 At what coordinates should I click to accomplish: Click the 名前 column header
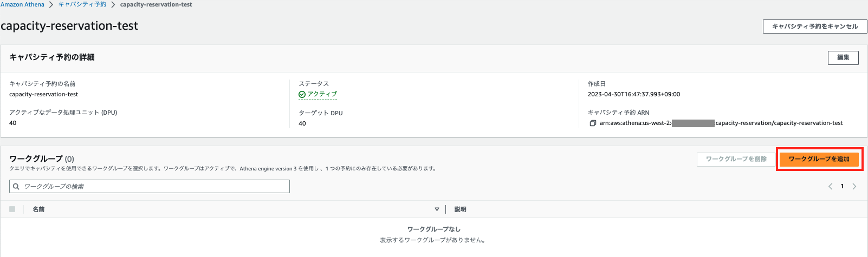38,209
